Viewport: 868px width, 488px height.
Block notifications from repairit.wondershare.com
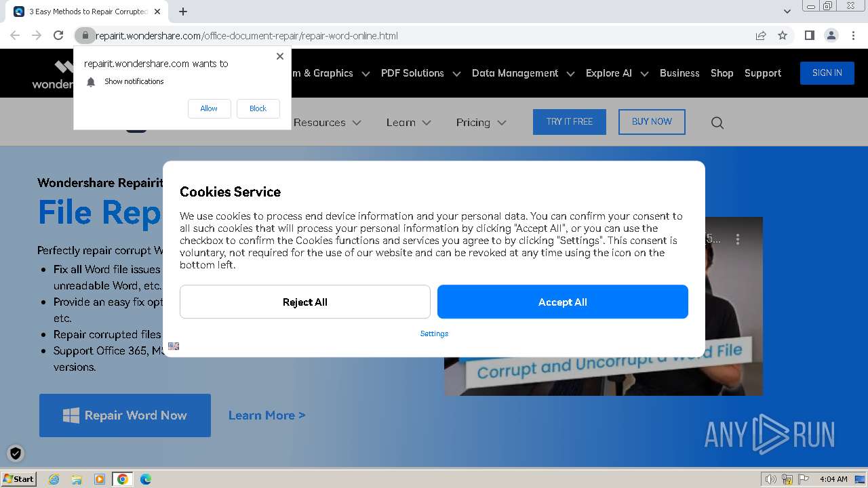(258, 108)
